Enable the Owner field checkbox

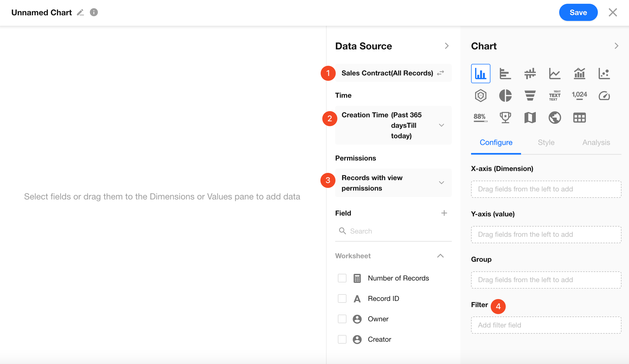point(342,319)
